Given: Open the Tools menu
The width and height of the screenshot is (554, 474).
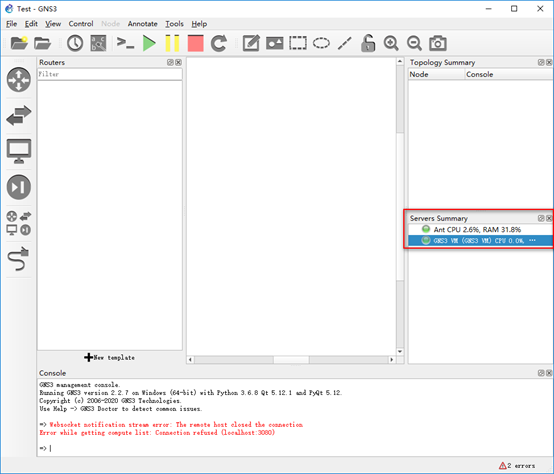Looking at the screenshot, I should tap(175, 24).
